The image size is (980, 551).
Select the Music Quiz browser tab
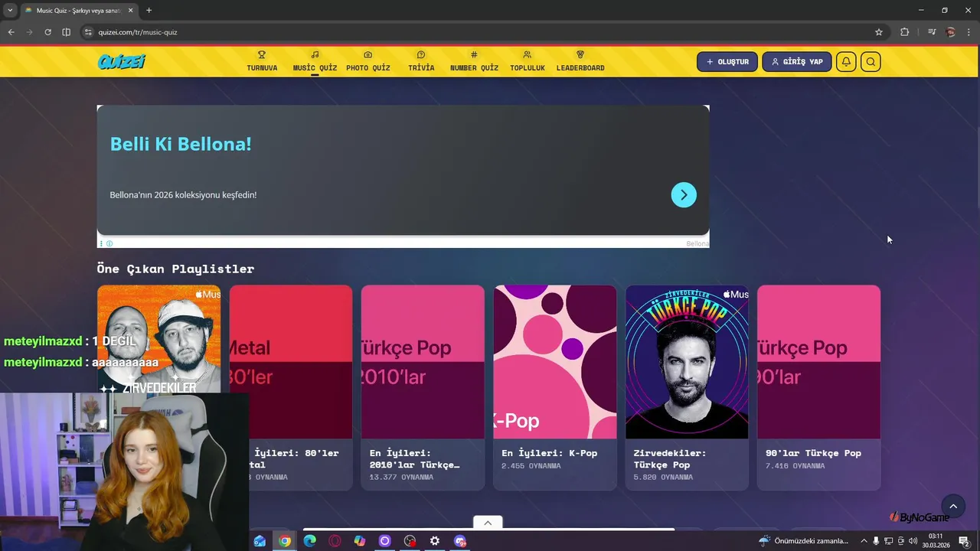tap(80, 11)
